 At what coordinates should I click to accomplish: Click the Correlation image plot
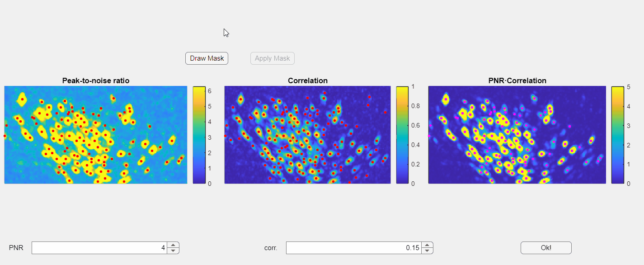point(307,135)
